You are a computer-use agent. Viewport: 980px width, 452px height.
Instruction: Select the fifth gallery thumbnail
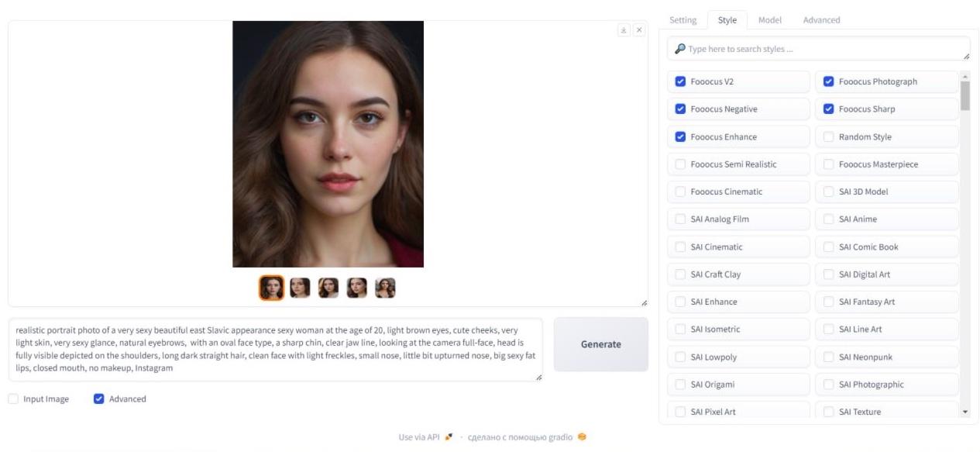tap(385, 288)
